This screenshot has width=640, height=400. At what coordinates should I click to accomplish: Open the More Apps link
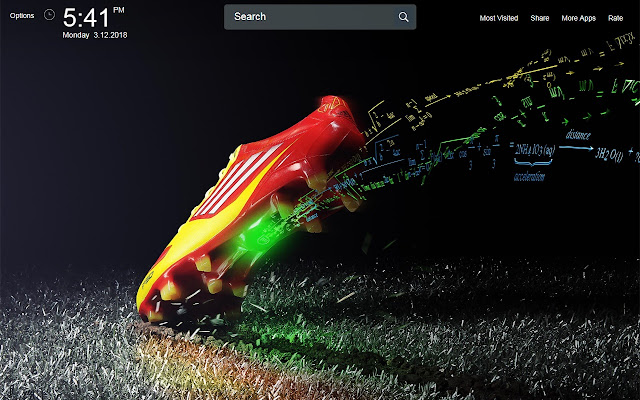tap(578, 18)
